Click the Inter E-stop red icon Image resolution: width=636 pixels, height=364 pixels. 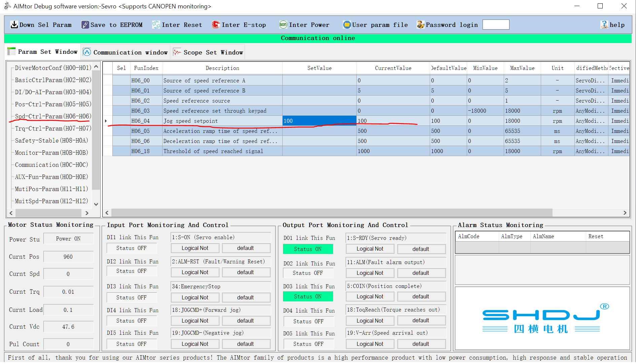pyautogui.click(x=216, y=25)
